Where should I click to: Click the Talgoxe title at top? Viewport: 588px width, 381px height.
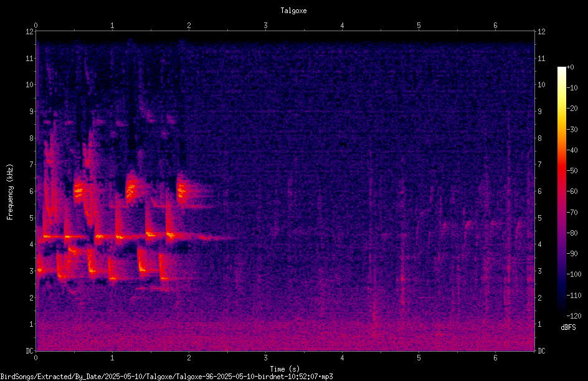pyautogui.click(x=293, y=11)
